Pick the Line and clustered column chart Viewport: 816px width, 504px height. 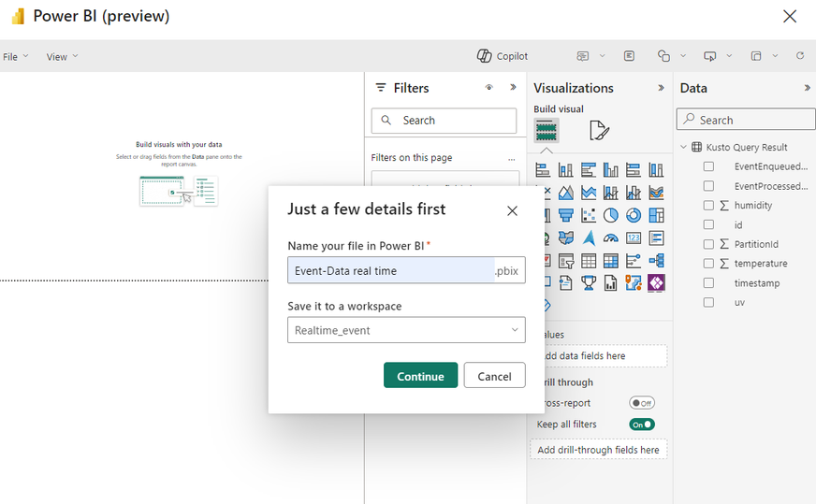tap(634, 193)
